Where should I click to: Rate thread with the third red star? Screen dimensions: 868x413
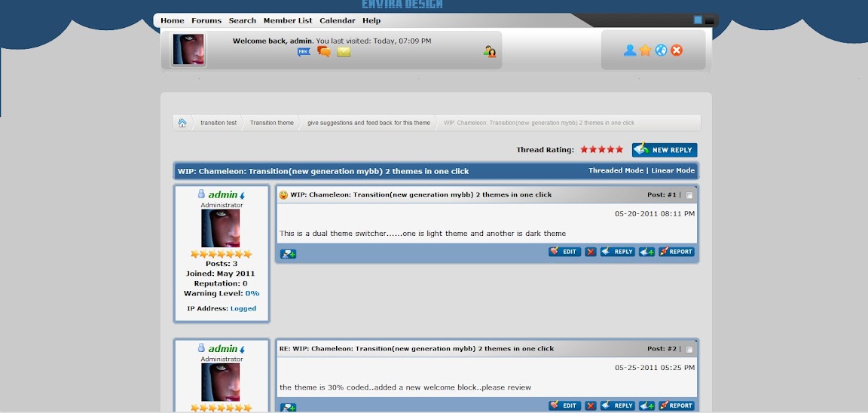click(602, 149)
